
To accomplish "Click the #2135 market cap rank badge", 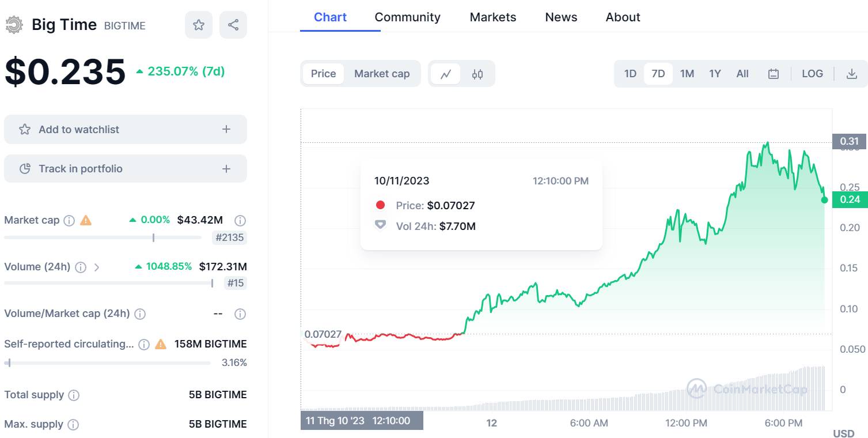I will pyautogui.click(x=229, y=237).
